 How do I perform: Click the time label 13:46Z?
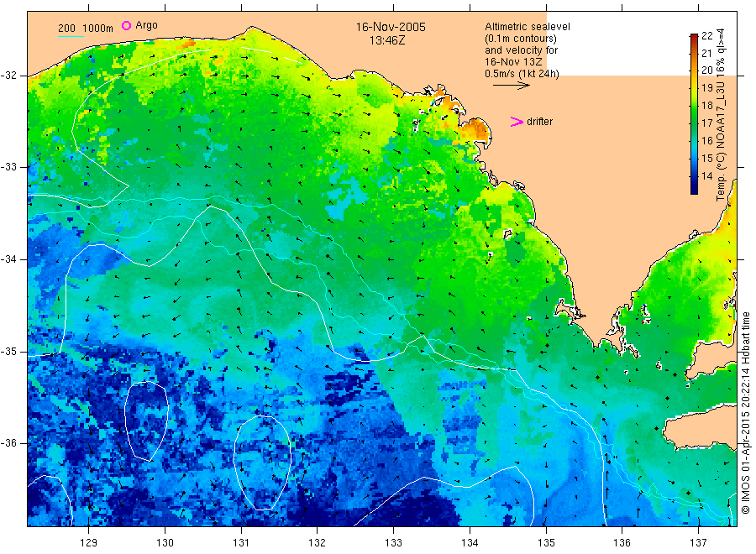(x=387, y=40)
